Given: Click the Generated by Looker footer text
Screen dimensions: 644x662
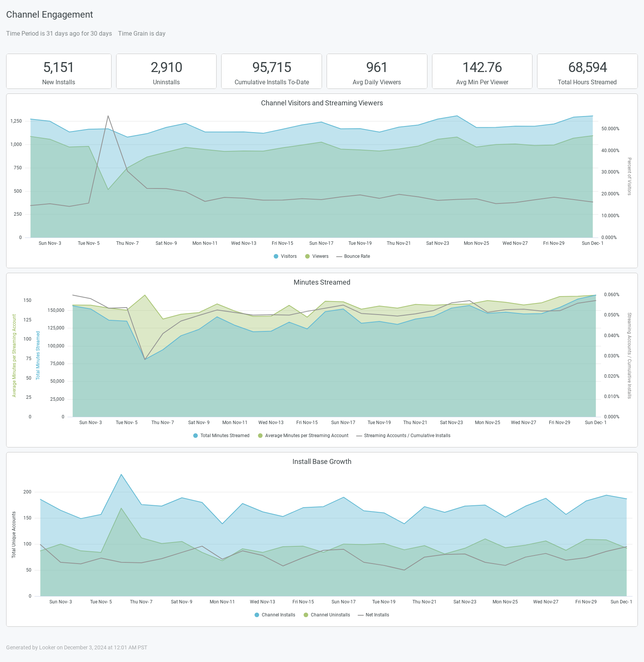Looking at the screenshot, I should [x=77, y=647].
